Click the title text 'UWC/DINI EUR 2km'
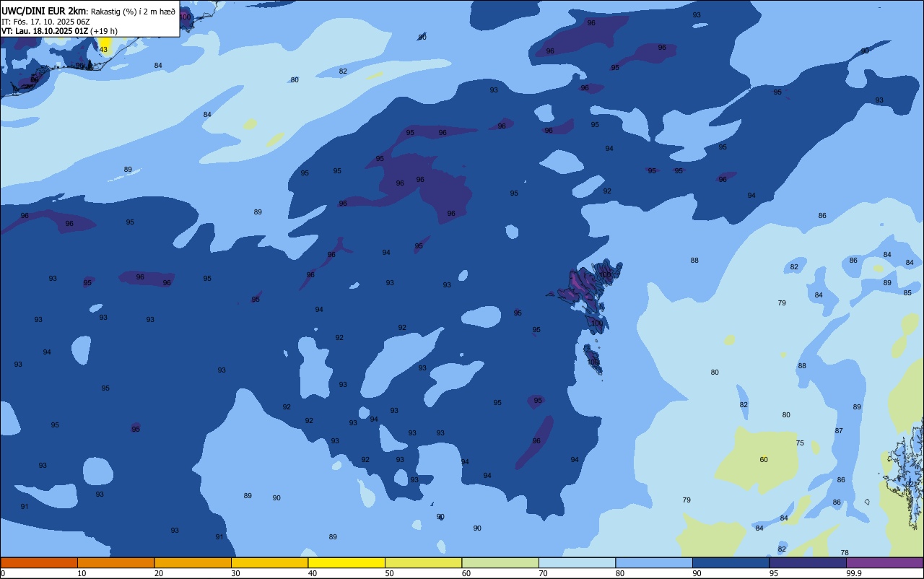 [x=44, y=11]
